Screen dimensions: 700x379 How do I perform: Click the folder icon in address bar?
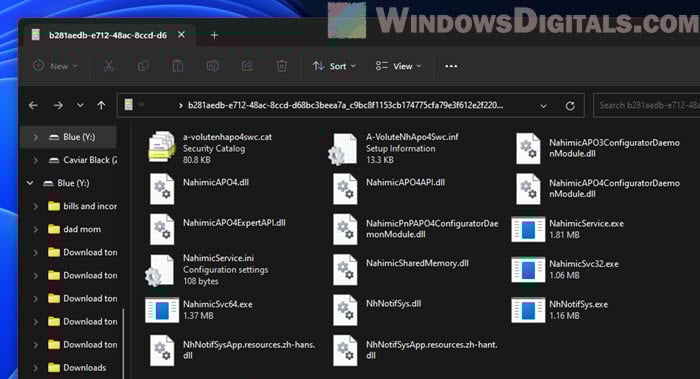(x=129, y=105)
